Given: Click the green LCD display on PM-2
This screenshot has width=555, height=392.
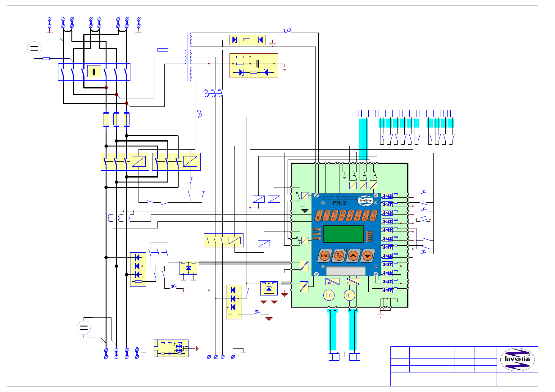Looking at the screenshot, I should [343, 234].
